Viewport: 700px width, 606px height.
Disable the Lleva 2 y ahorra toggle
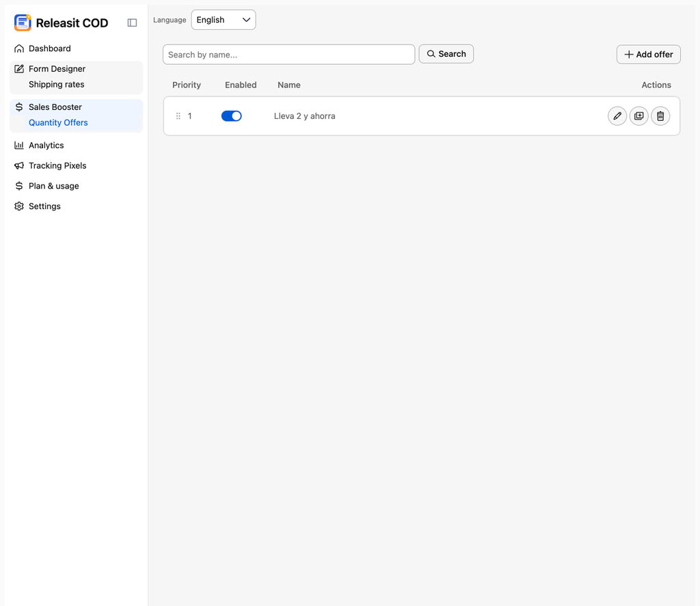(231, 116)
